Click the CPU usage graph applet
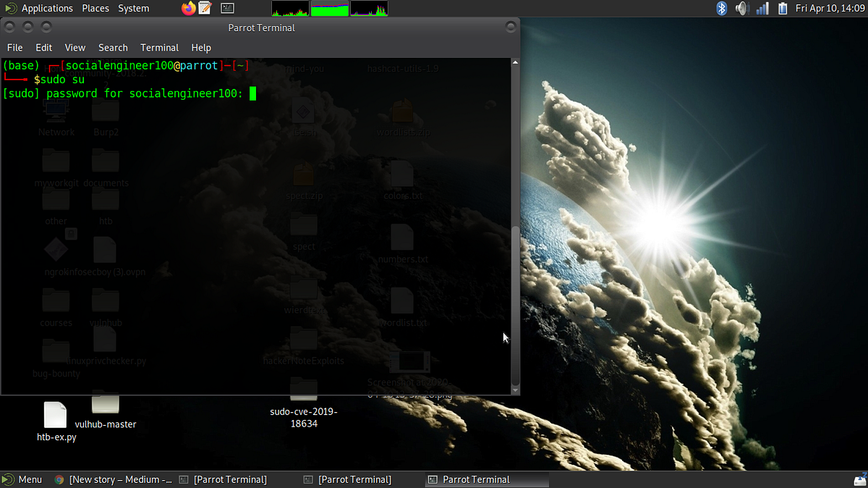 click(x=289, y=8)
